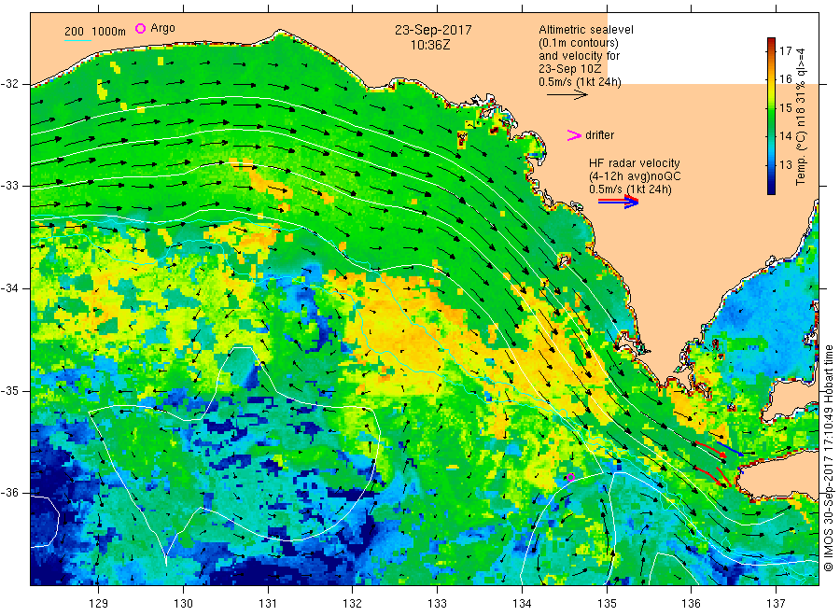Click the blue HF radar arrow on map
This screenshot has height=616, width=840.
click(730, 449)
